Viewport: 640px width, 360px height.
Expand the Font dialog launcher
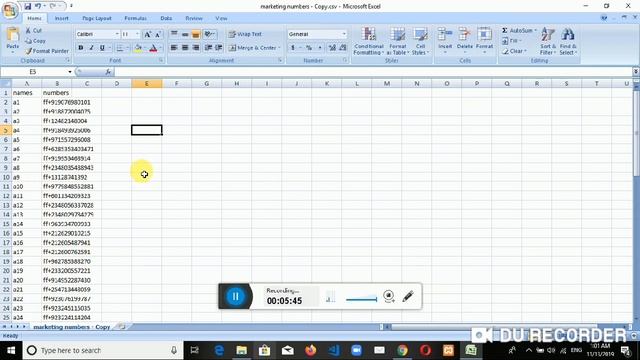(161, 60)
